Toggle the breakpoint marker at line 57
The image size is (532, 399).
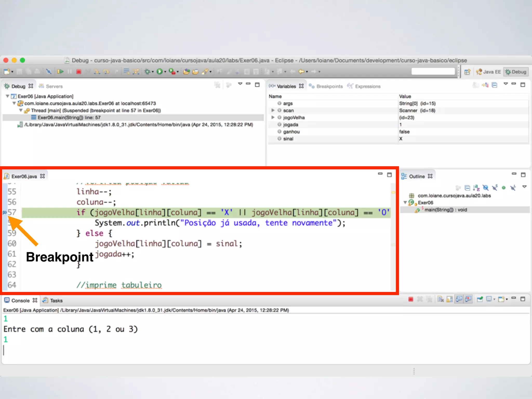tap(4, 212)
